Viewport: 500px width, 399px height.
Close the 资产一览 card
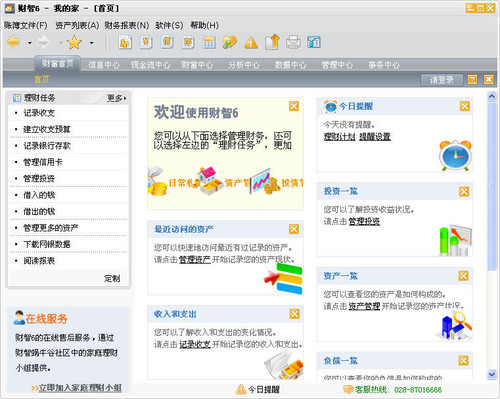coord(463,276)
